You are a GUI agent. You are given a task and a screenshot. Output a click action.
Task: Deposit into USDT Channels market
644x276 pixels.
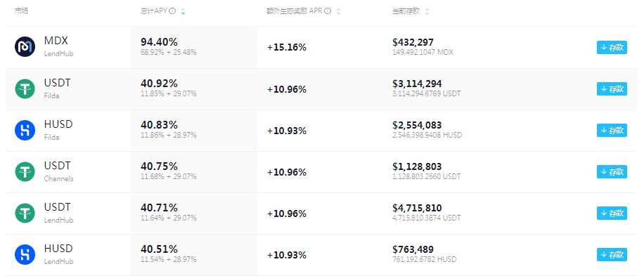coord(612,172)
